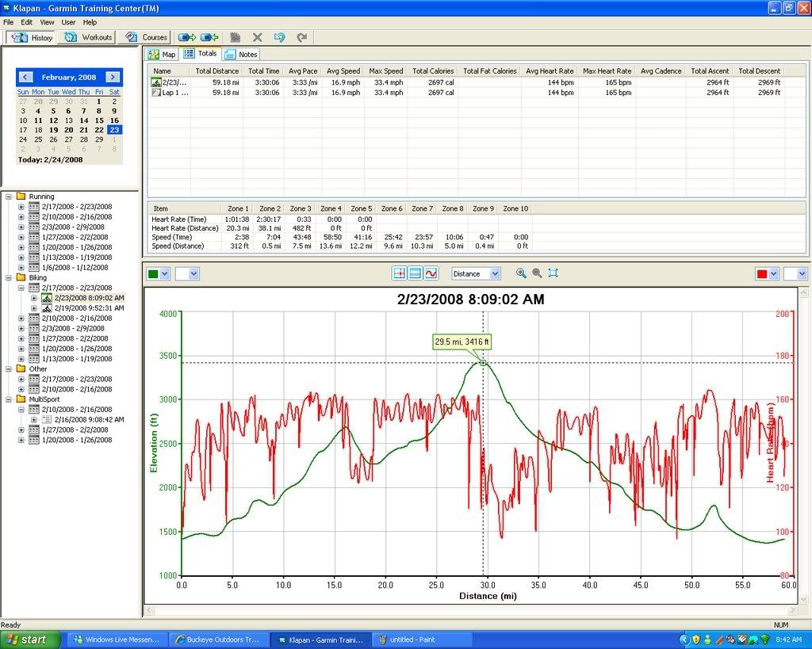The width and height of the screenshot is (812, 649).
Task: Expand the 2/16/2008 9:08:42 AM MultiSport activity
Action: [33, 420]
